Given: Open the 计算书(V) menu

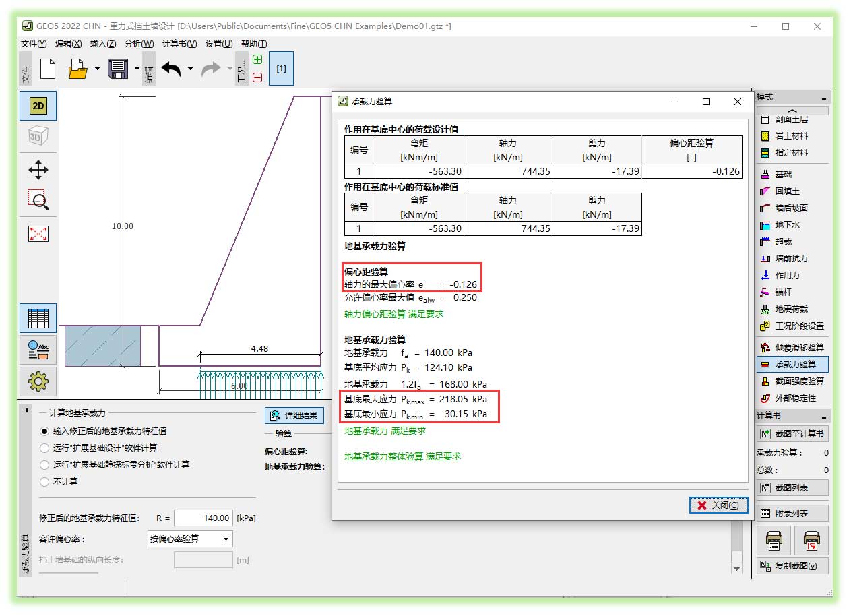Looking at the screenshot, I should 179,44.
